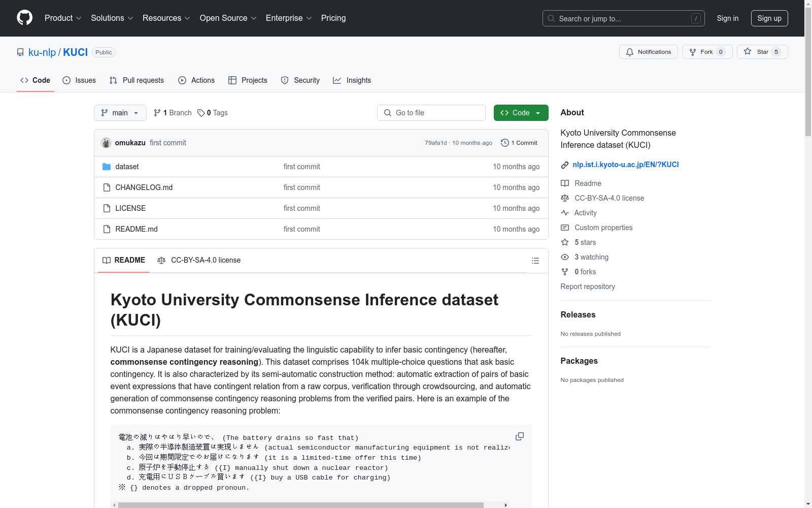Viewport: 812px width, 508px height.
Task: Expand the Product menu
Action: pos(63,18)
